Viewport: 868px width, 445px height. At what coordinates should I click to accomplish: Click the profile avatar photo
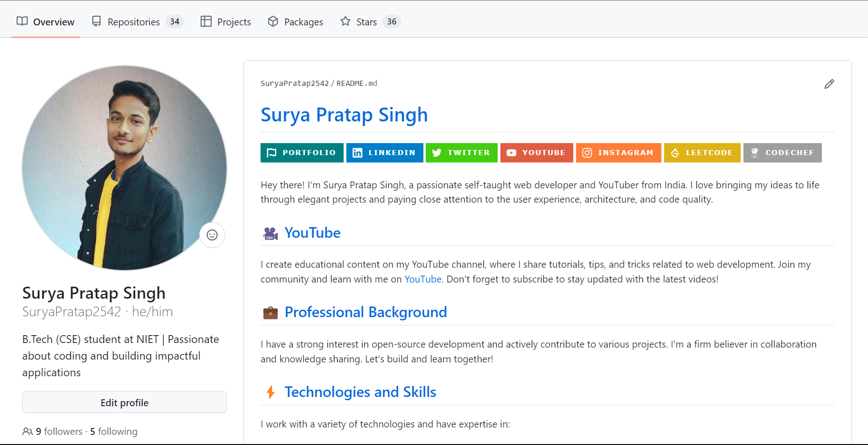point(125,168)
